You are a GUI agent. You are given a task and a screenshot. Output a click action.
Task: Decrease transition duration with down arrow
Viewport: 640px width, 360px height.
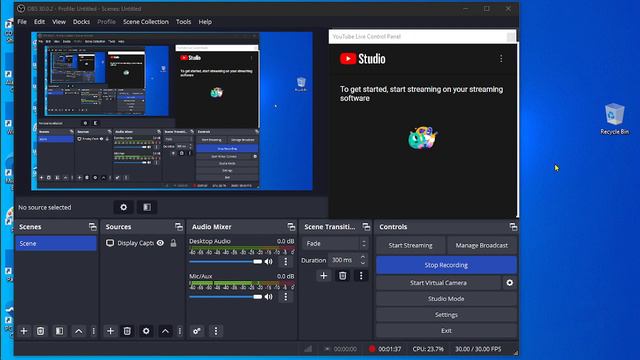(x=363, y=263)
